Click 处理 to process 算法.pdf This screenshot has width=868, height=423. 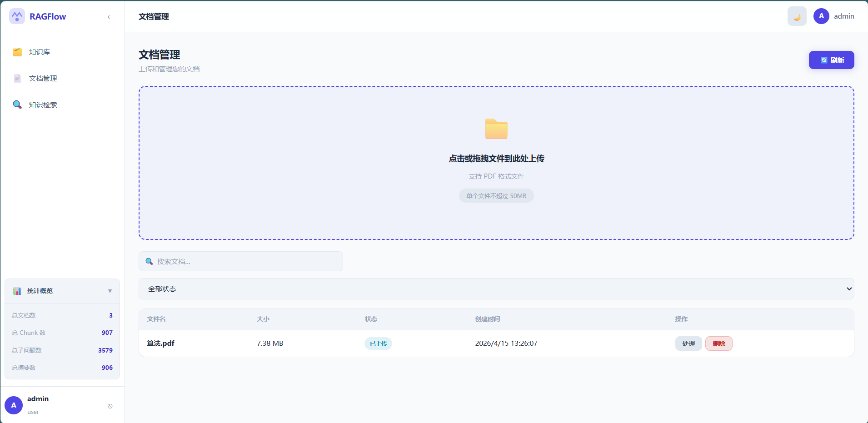688,343
